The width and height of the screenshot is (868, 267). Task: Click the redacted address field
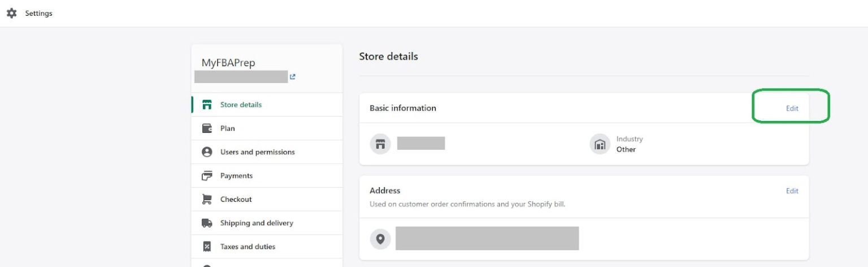(487, 238)
